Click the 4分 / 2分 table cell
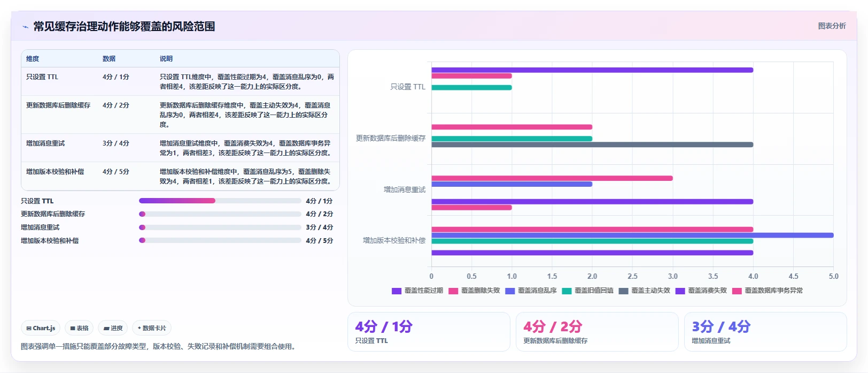The height and width of the screenshot is (373, 868). (116, 105)
